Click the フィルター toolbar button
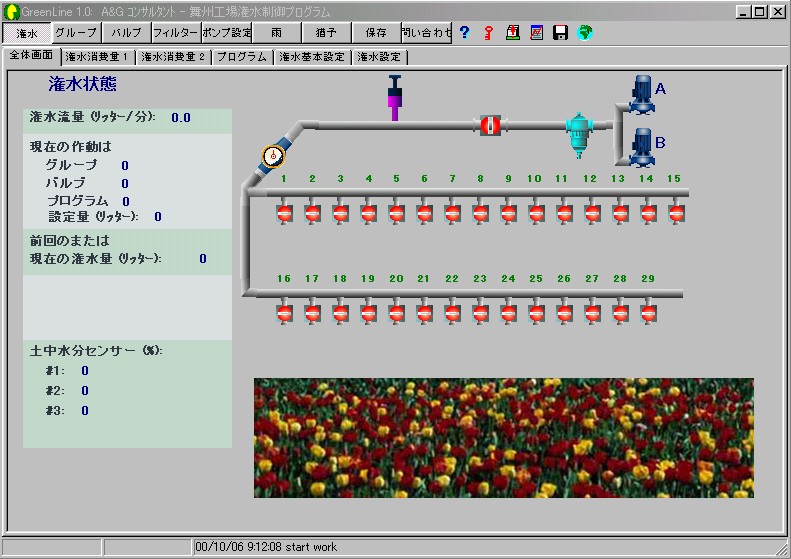Viewport: 791px width, 559px height. pyautogui.click(x=177, y=33)
